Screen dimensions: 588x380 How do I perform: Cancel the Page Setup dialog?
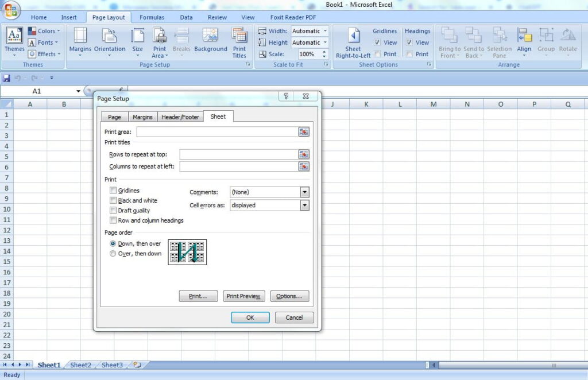click(x=295, y=317)
